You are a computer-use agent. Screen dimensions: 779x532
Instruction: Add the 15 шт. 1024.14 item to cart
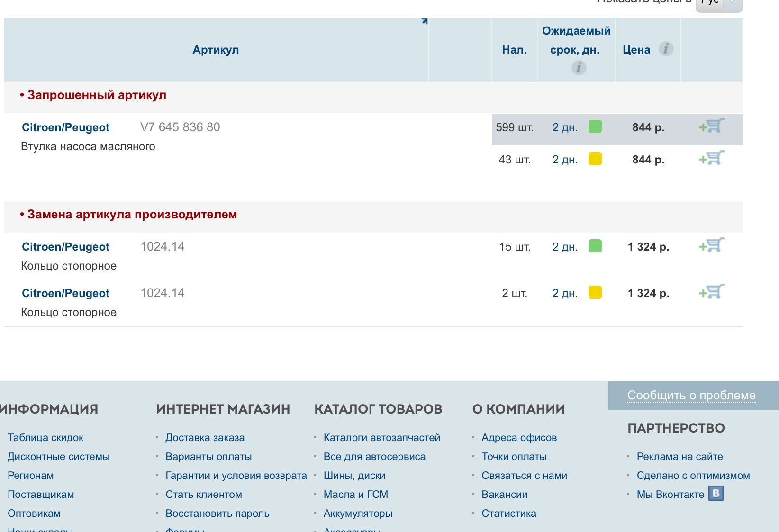click(x=712, y=245)
